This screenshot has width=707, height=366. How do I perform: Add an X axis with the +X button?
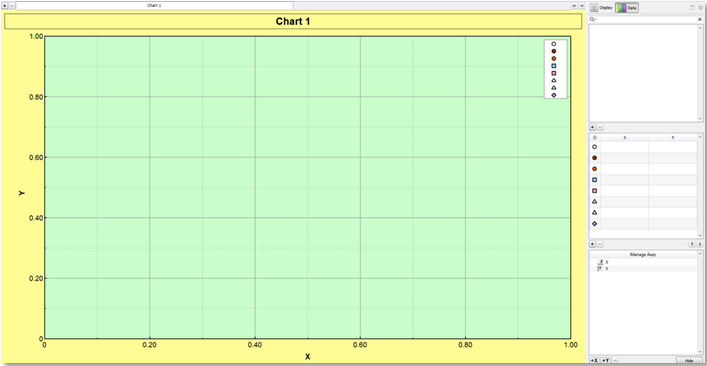[594, 361]
